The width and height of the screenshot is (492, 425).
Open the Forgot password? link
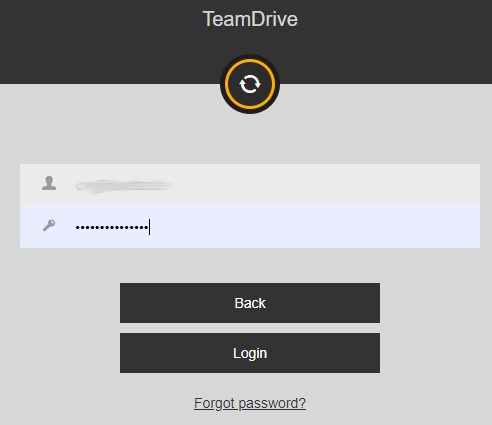(250, 403)
